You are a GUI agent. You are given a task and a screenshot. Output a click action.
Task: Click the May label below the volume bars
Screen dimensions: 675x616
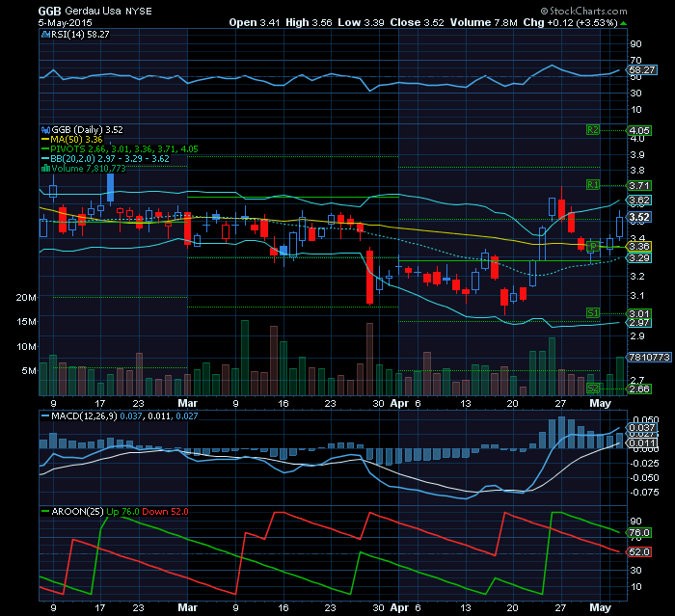tap(600, 403)
